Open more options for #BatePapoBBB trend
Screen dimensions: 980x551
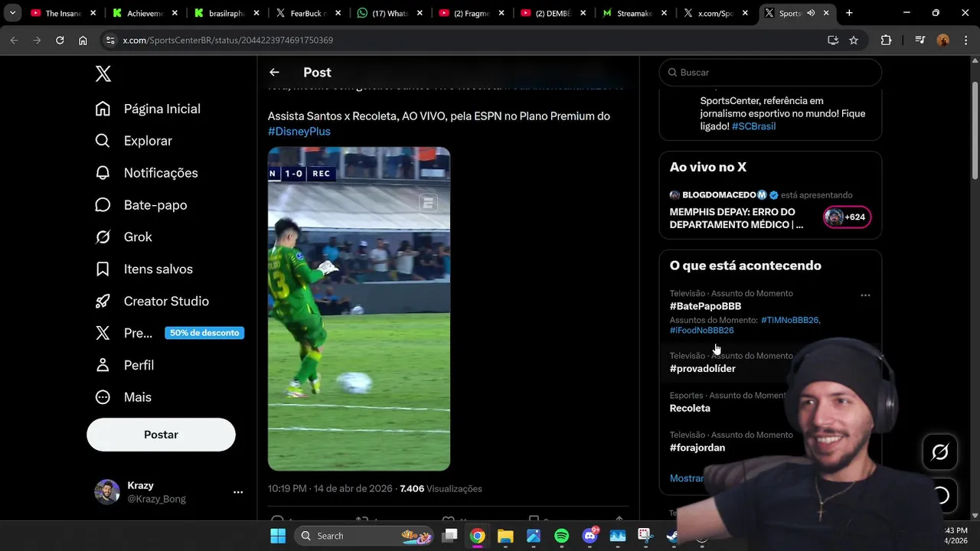click(x=865, y=295)
